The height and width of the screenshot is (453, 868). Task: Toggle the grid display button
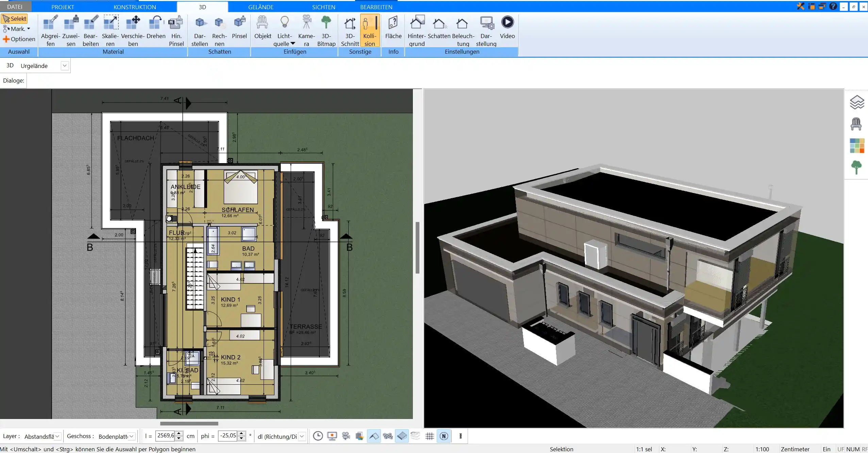pyautogui.click(x=430, y=436)
